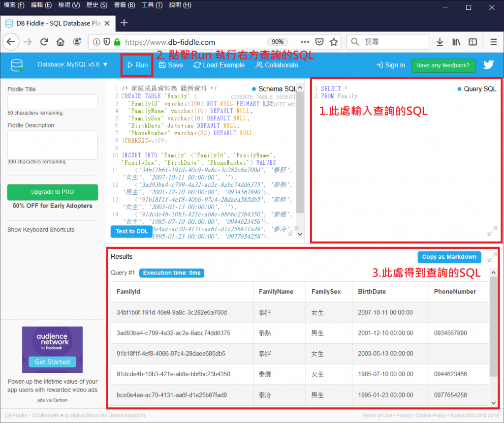Open the library icon
504x423 pixels.
click(x=456, y=42)
